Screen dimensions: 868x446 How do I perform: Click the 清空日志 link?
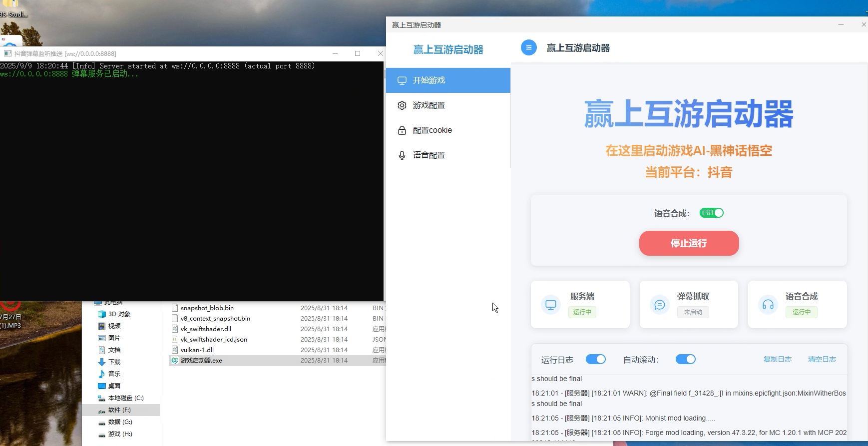click(x=822, y=360)
